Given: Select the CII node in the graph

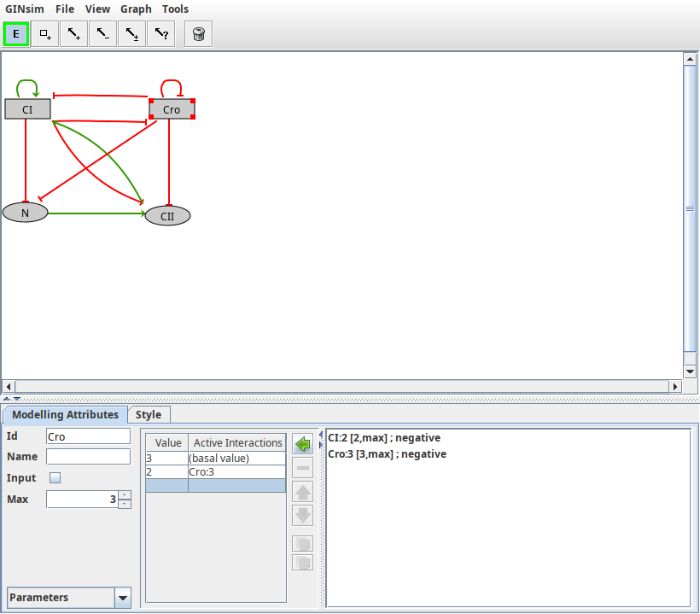Looking at the screenshot, I should point(167,216).
